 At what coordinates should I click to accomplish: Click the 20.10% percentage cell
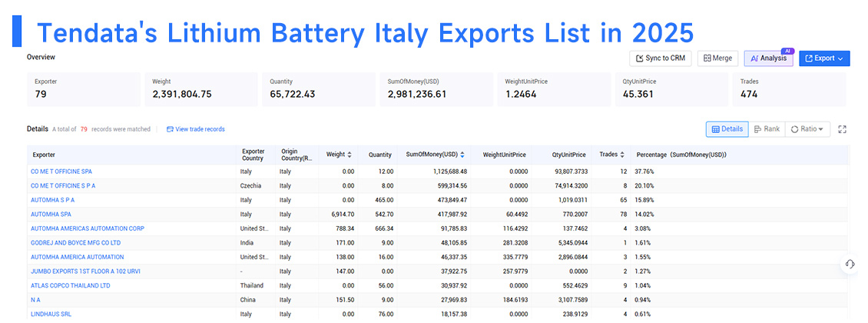(x=645, y=186)
